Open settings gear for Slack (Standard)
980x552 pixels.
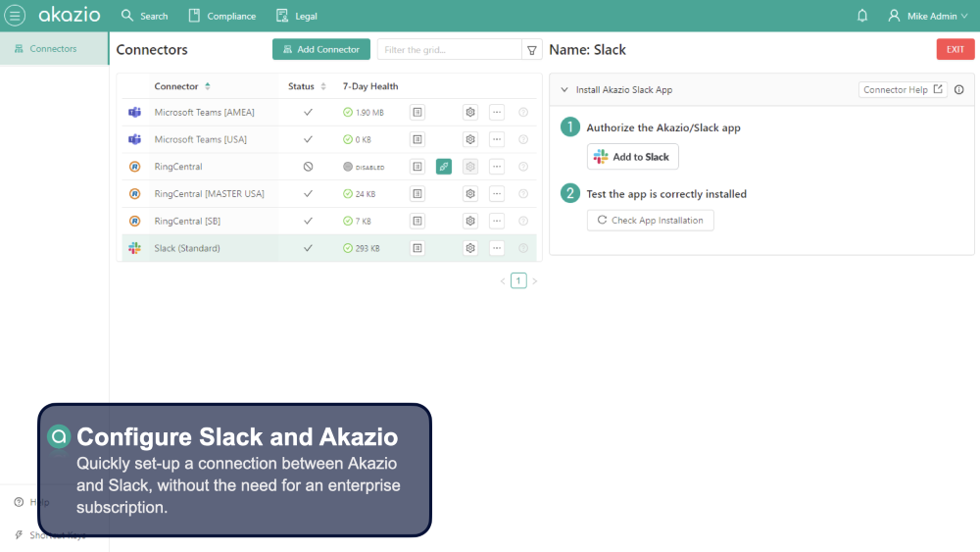pos(470,248)
